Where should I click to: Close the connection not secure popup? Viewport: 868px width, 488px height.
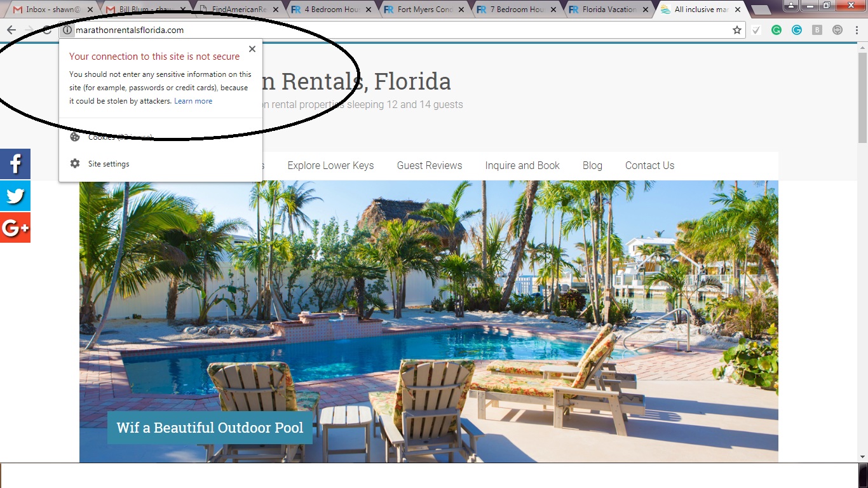(x=252, y=49)
